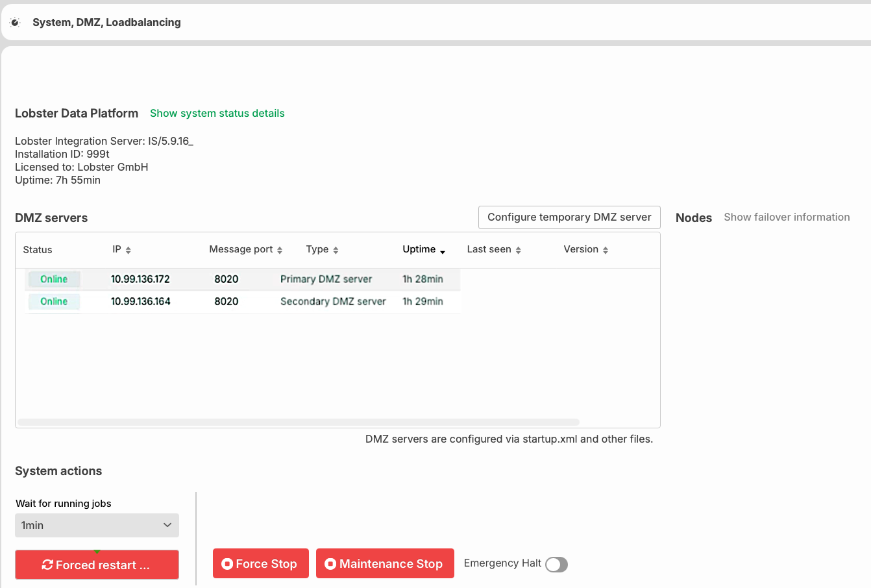Click IP address 10.99.136.172
871x588 pixels.
click(x=140, y=279)
